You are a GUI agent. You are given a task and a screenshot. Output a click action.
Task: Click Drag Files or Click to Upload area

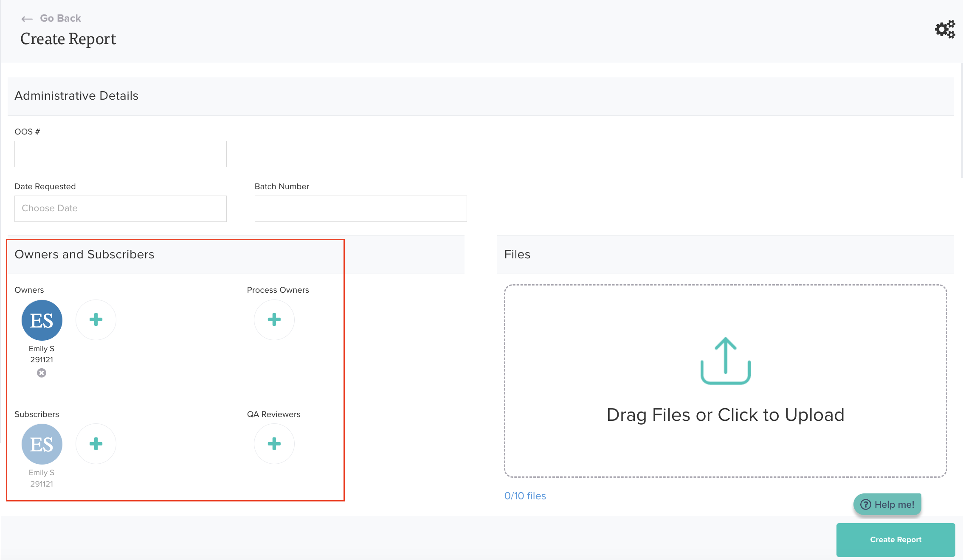click(x=725, y=415)
